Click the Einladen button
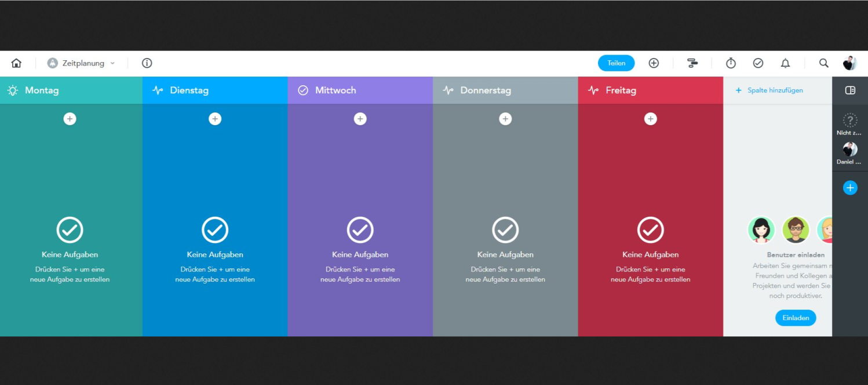Image resolution: width=868 pixels, height=385 pixels. (795, 318)
